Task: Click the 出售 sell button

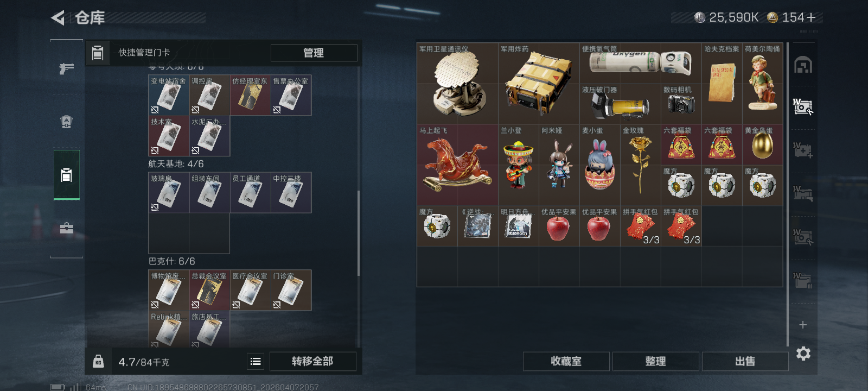Action: (x=745, y=361)
